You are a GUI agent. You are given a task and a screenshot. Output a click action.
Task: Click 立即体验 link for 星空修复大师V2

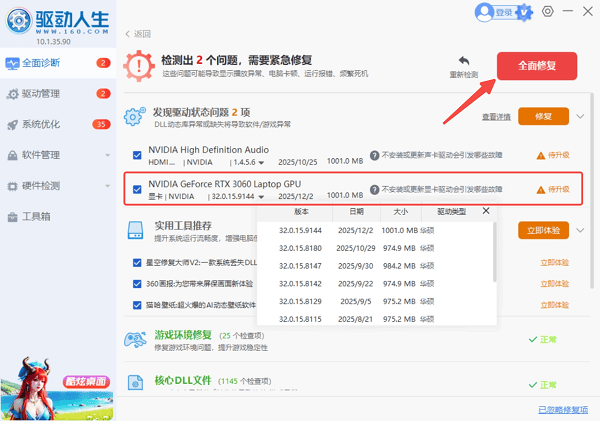pyautogui.click(x=554, y=263)
